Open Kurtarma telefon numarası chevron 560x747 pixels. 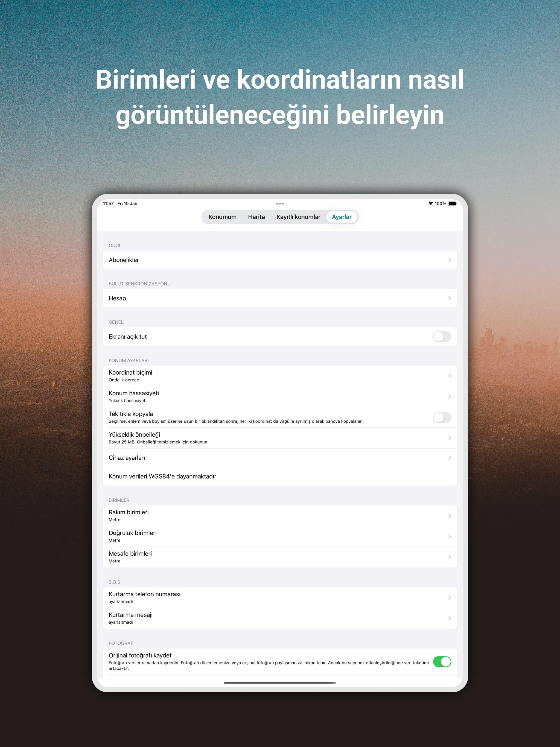click(449, 597)
